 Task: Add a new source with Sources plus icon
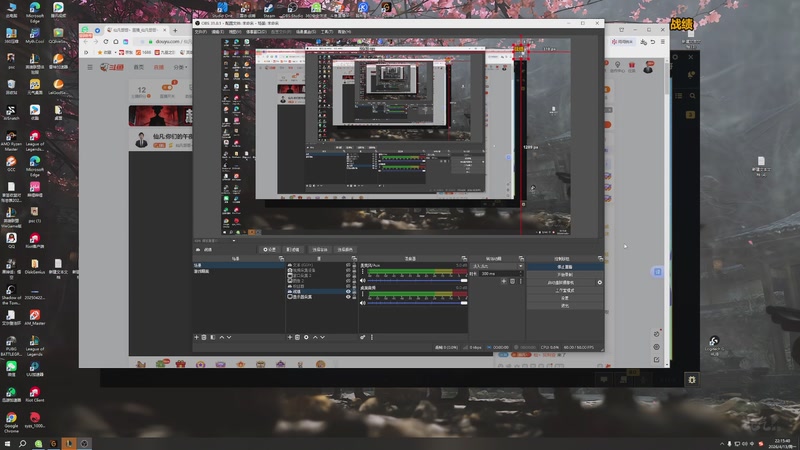pos(290,337)
